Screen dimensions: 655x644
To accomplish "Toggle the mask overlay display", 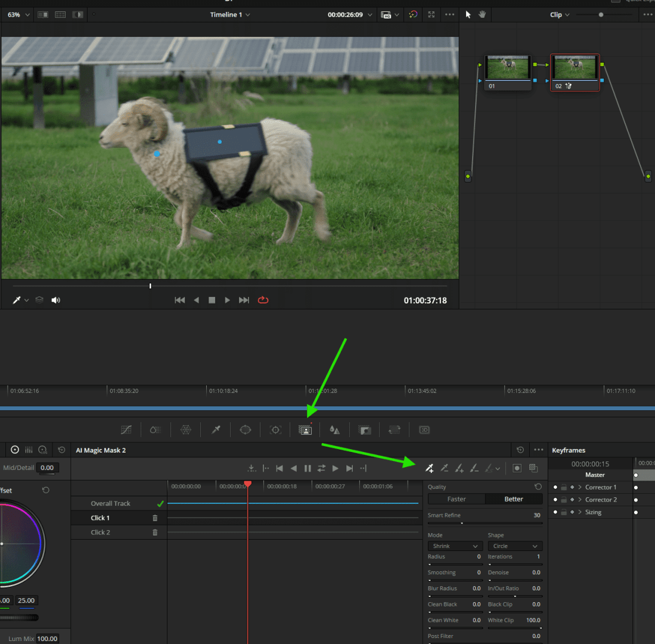I will click(x=517, y=468).
